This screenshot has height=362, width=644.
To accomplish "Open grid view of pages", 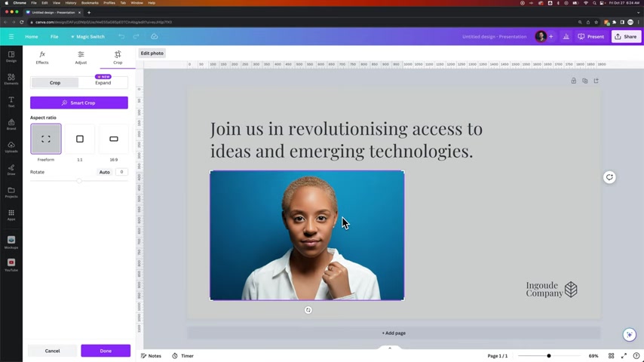I will pos(612,356).
